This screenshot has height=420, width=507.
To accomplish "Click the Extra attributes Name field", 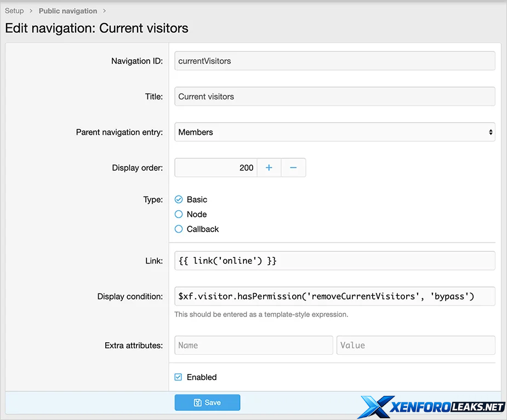I will (x=253, y=345).
